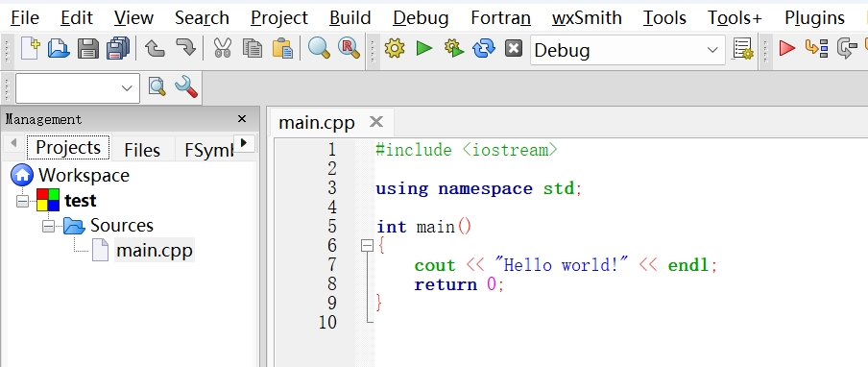Screen dimensions: 868x367
Task: Open the Debug menu
Action: (421, 18)
